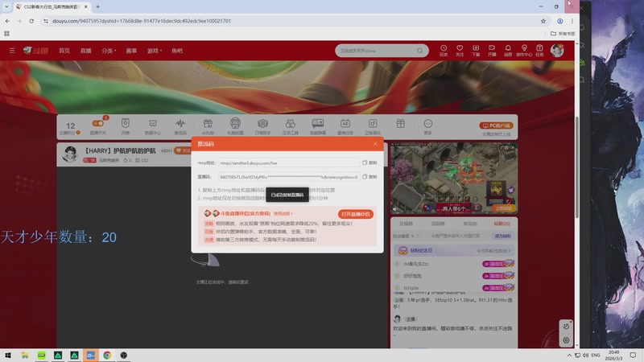Open 任务 tasks icon

click(539, 51)
